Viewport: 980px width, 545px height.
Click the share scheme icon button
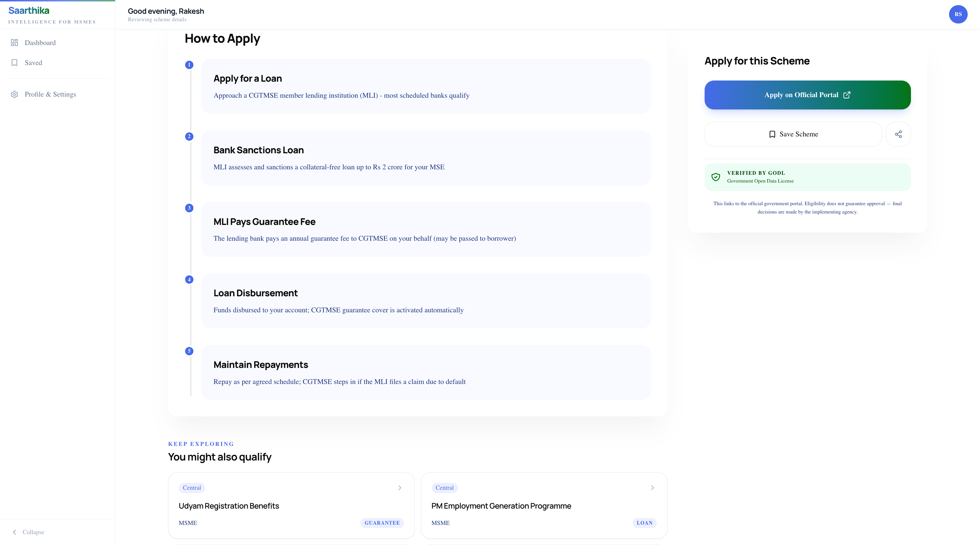898,134
